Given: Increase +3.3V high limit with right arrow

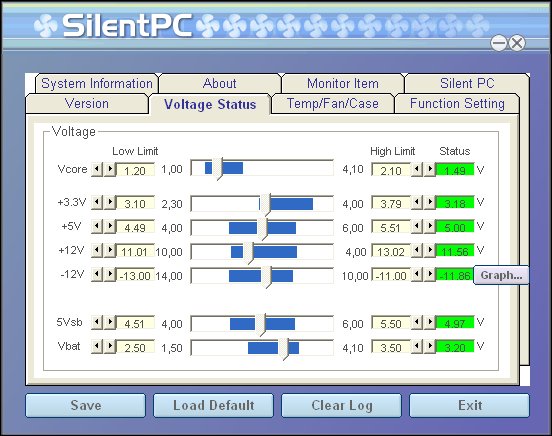Looking at the screenshot, I should click(430, 203).
